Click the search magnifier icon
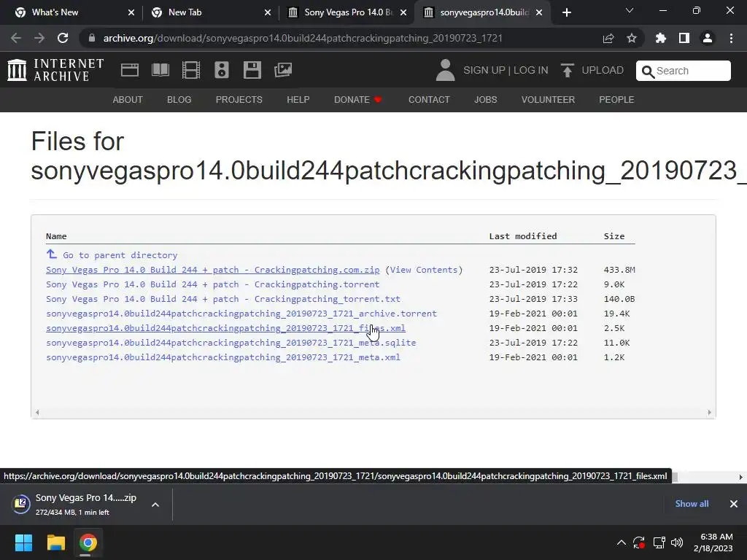The width and height of the screenshot is (747, 560). tap(648, 71)
